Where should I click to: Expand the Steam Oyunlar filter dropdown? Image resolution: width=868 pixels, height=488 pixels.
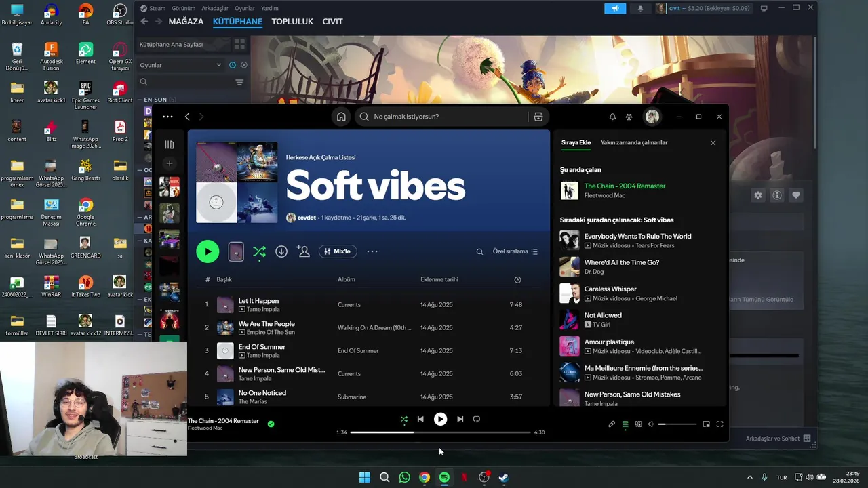[180, 65]
